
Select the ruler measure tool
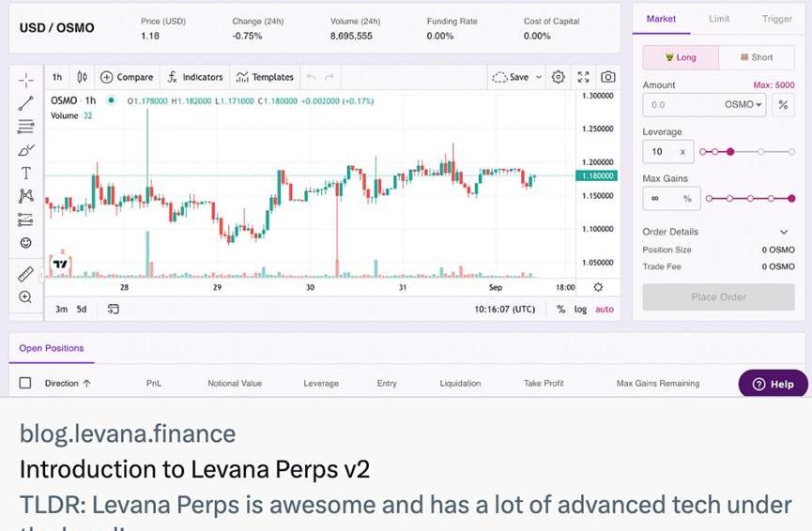tap(25, 274)
